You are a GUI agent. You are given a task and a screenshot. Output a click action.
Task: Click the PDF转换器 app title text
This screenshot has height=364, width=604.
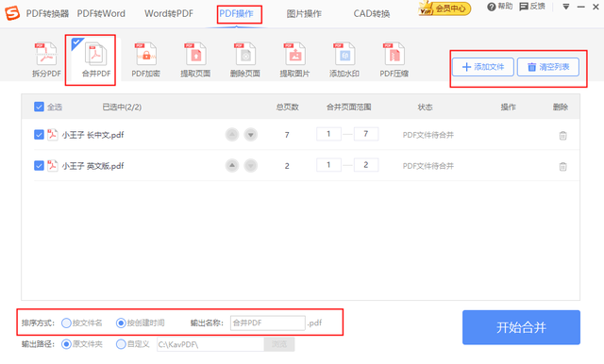(47, 14)
